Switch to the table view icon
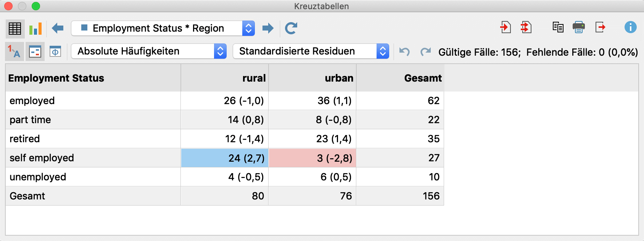The height and width of the screenshot is (241, 644). [x=15, y=29]
